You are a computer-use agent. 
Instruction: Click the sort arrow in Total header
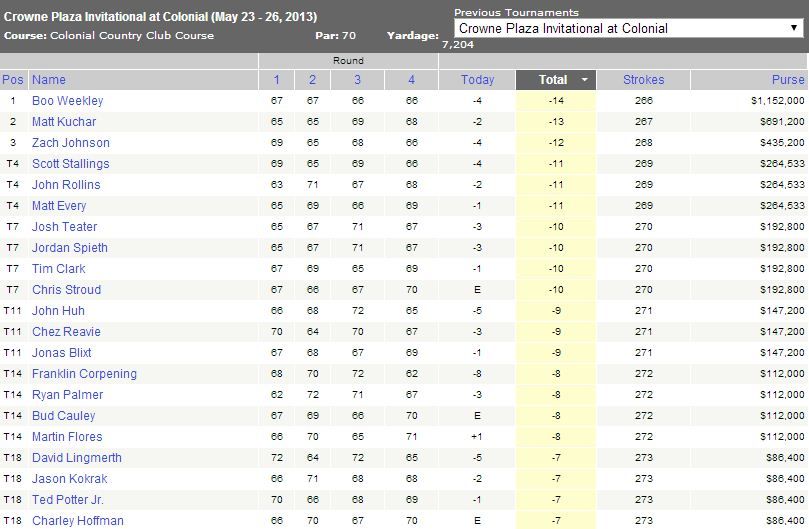pos(585,80)
